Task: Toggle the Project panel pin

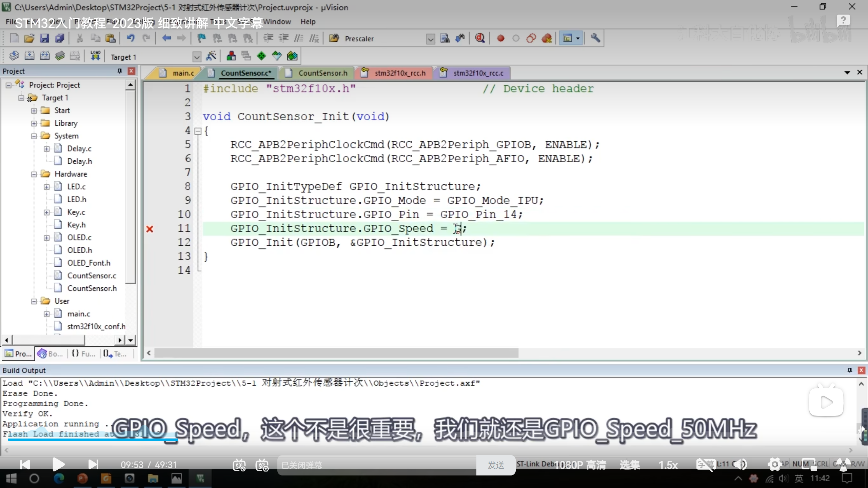Action: coord(119,71)
